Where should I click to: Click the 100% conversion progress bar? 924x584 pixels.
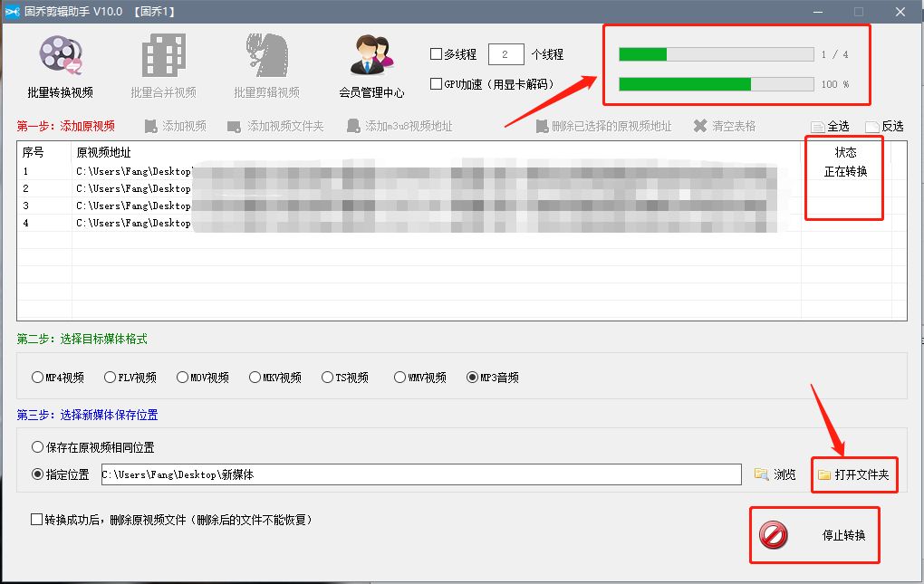[x=715, y=84]
